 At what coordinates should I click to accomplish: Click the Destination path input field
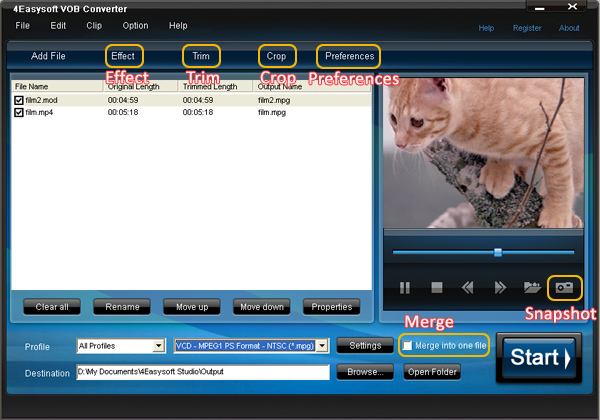pos(203,372)
